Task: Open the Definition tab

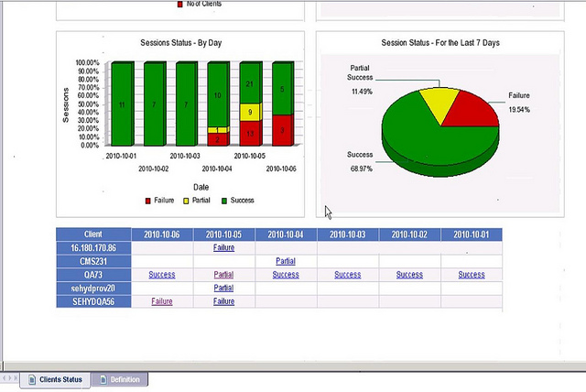Action: click(x=125, y=379)
